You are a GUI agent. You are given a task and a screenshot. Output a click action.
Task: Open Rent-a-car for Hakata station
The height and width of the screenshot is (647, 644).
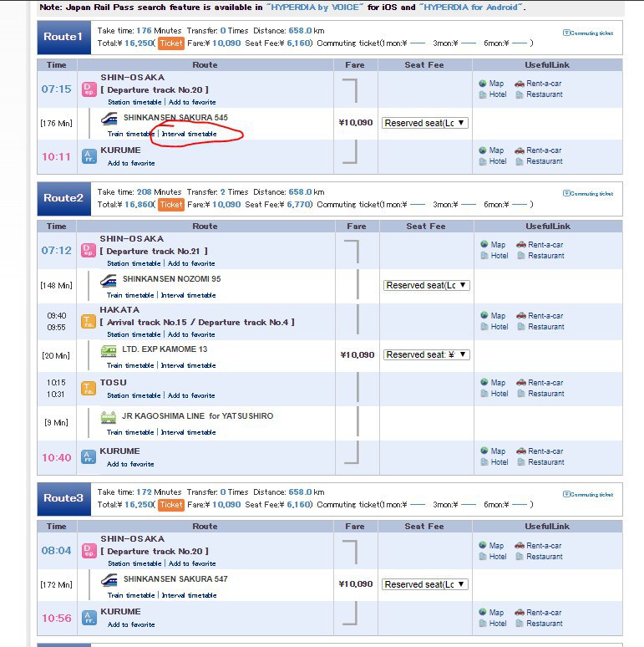[540, 316]
